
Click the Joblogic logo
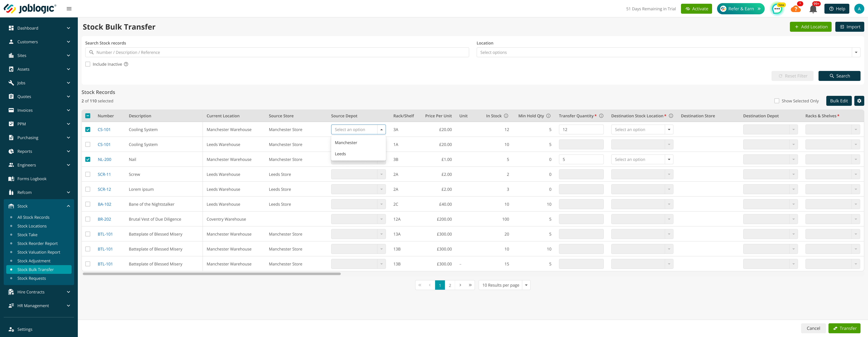point(30,8)
